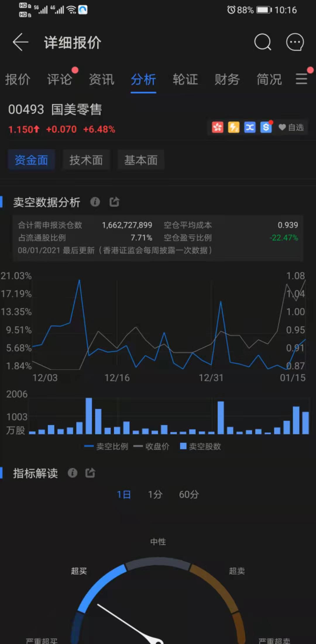This screenshot has width=316, height=644.
Task: Open the hamburger menu beside 简况
Action: pos(301,79)
